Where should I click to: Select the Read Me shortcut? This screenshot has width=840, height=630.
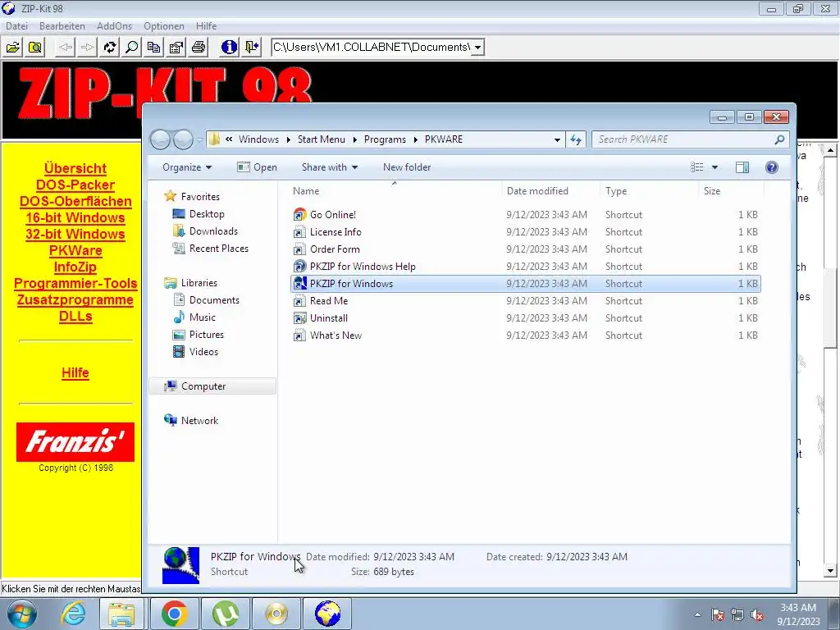(525, 301)
